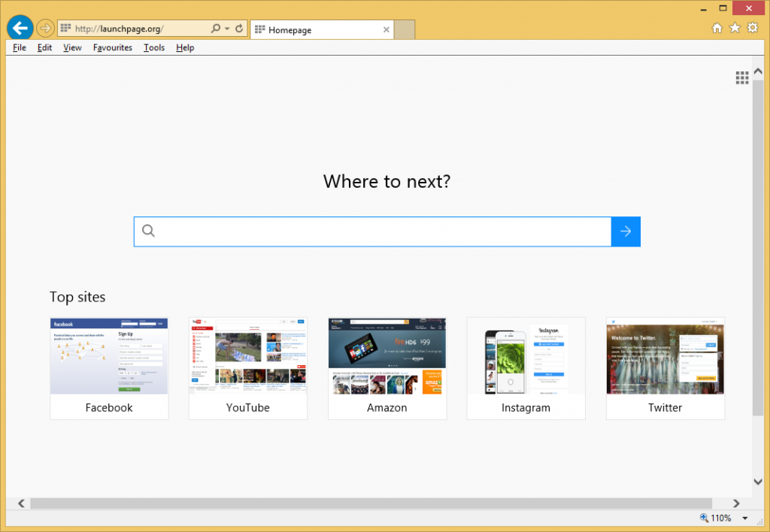Open the File menu
The image size is (770, 532).
20,47
